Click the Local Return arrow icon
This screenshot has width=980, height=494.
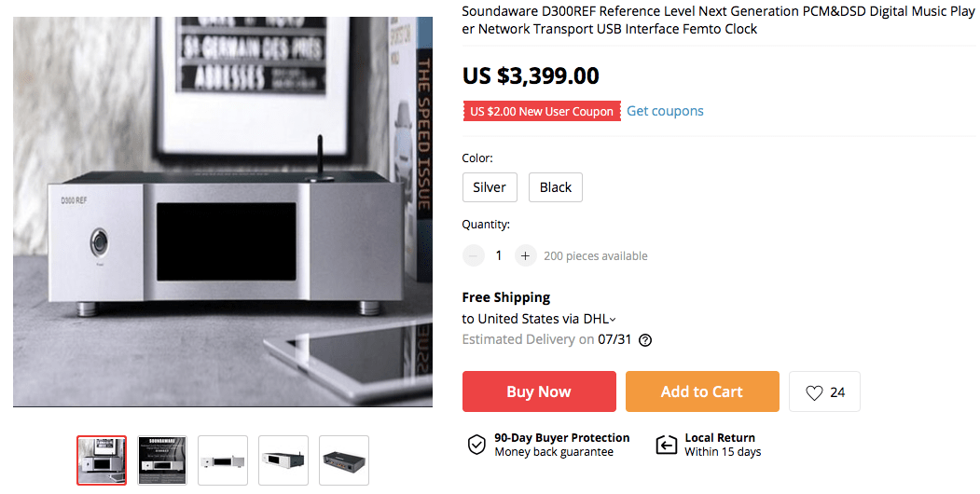tap(666, 445)
